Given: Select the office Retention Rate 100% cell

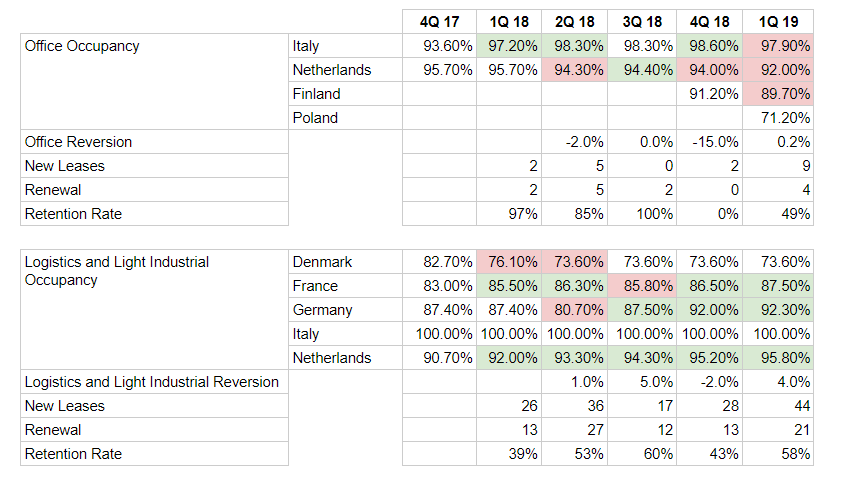Looking at the screenshot, I should [x=642, y=214].
